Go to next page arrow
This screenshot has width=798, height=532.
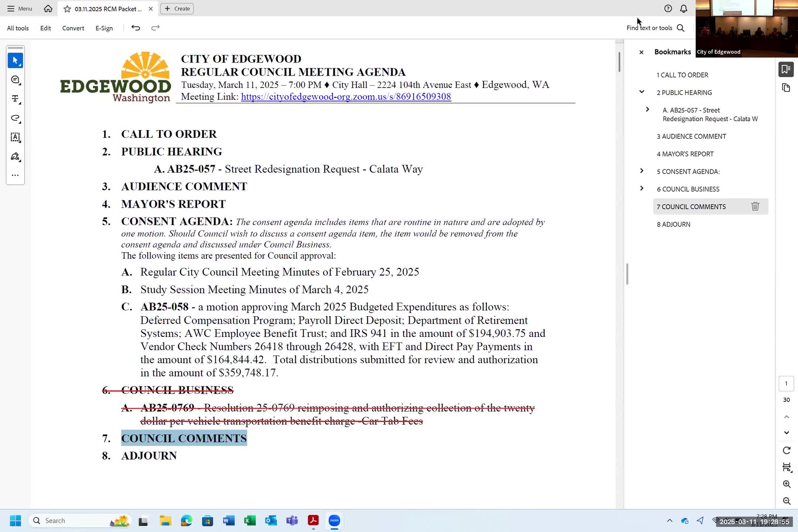(787, 433)
